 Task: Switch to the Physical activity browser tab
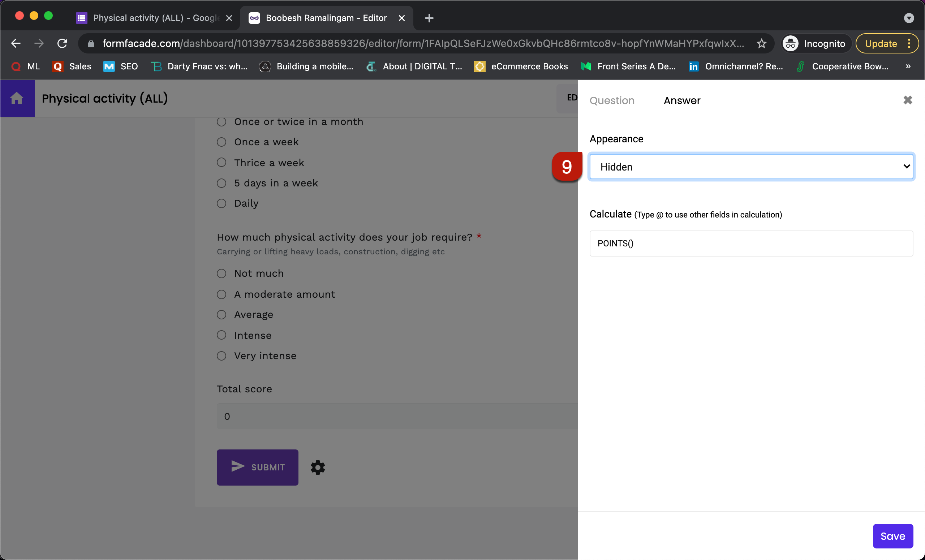click(150, 18)
